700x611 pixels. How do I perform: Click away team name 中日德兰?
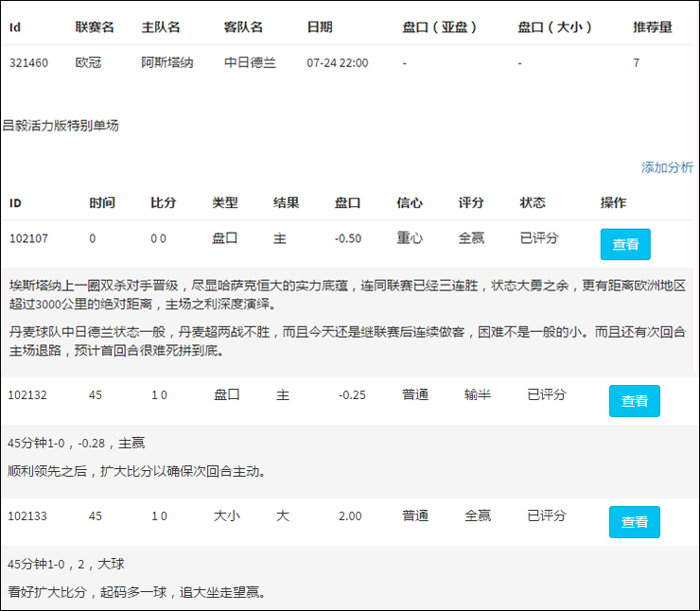coord(250,62)
